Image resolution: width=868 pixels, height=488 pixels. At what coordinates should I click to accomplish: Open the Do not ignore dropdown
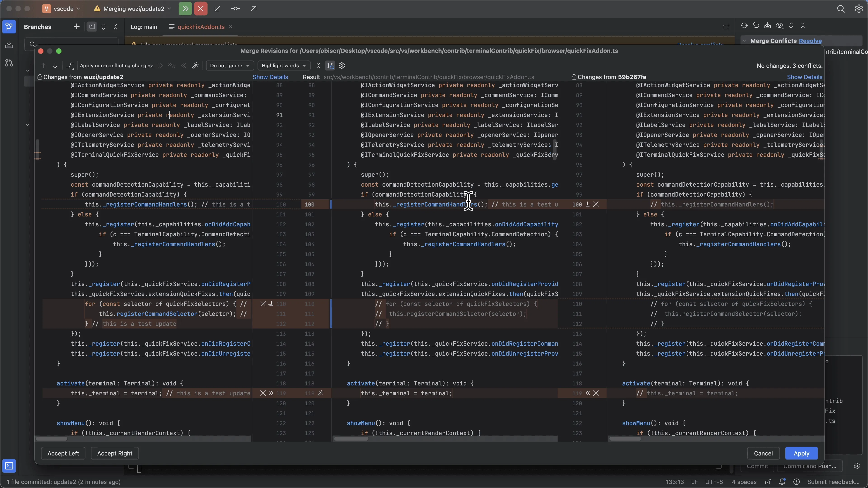(x=229, y=66)
